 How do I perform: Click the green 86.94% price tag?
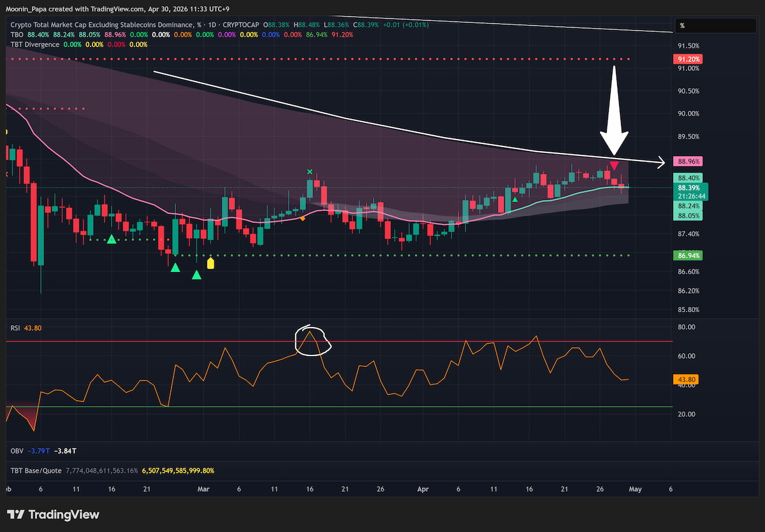(x=687, y=255)
